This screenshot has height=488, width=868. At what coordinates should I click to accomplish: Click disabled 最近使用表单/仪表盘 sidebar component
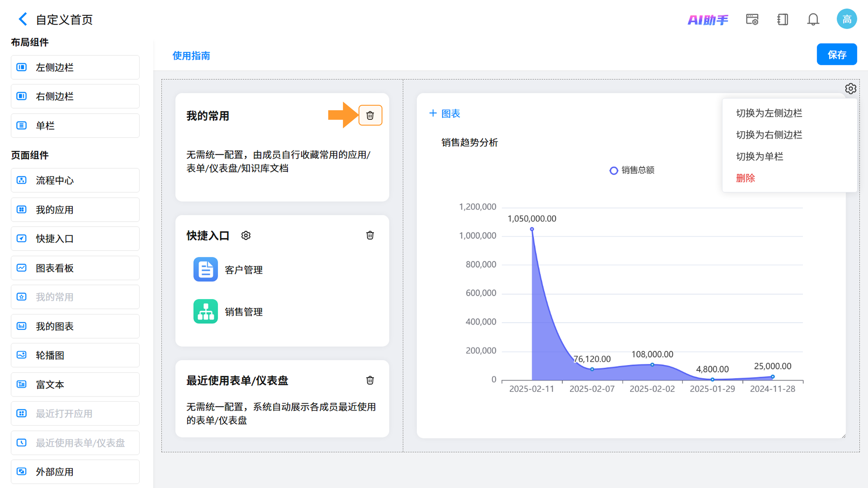pyautogui.click(x=75, y=443)
